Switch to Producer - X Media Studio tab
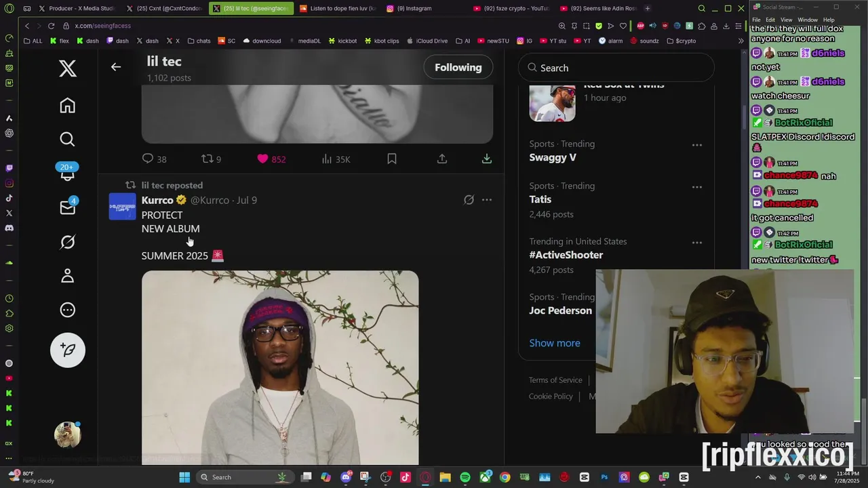The width and height of the screenshot is (868, 488). (x=77, y=8)
